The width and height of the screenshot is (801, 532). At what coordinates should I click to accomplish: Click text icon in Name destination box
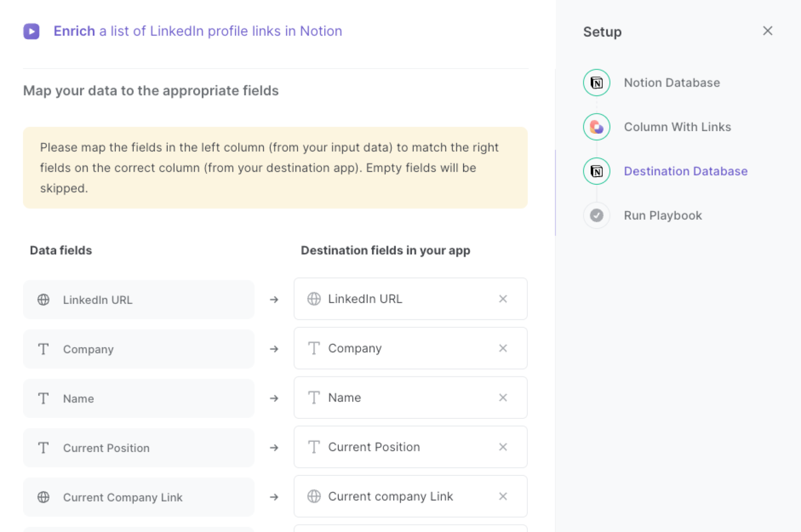[x=314, y=397]
